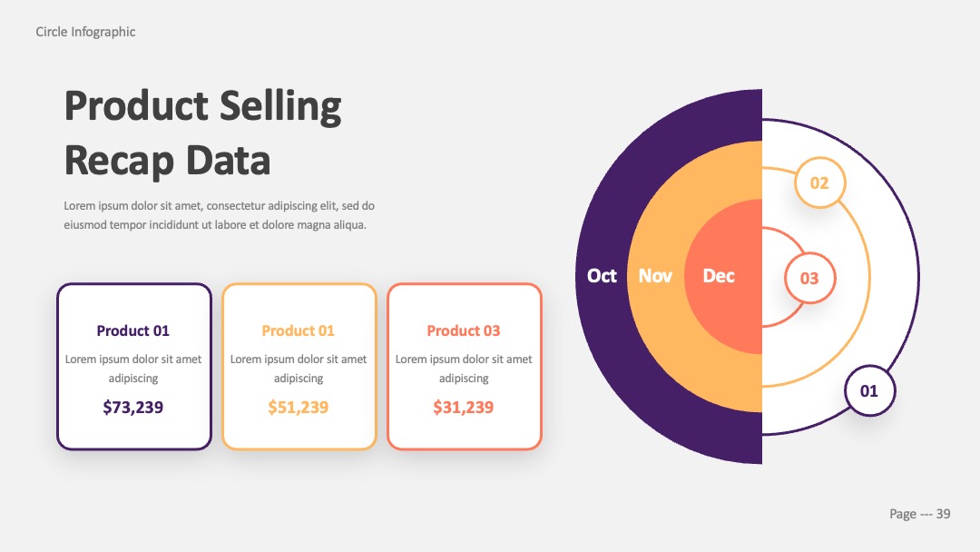Screen dimensions: 980x552
Task: Click the Page 39 footer number
Action: click(920, 514)
